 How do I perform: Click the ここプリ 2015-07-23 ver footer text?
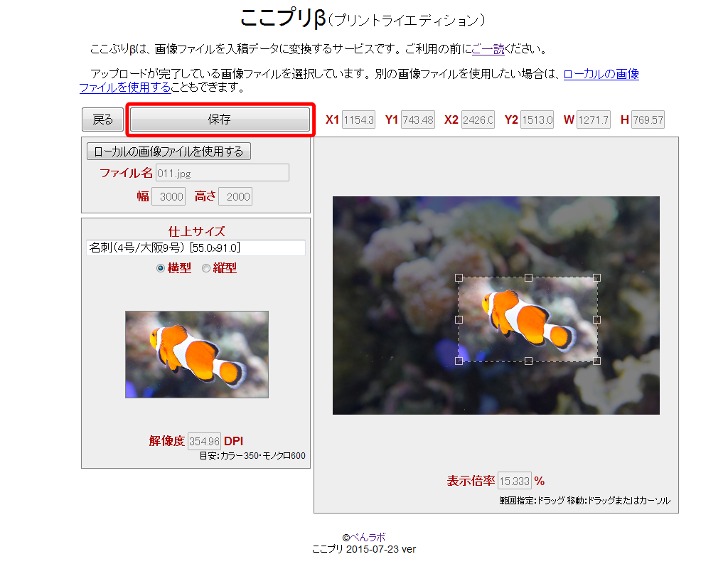tap(364, 549)
